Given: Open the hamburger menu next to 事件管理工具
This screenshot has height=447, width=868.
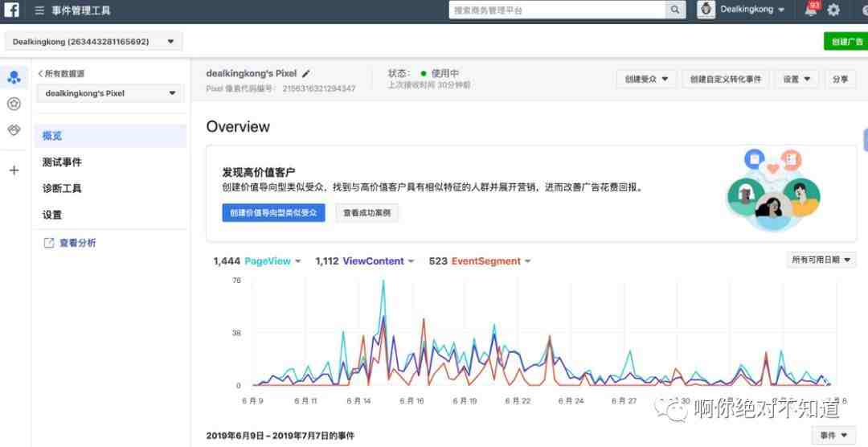Looking at the screenshot, I should [x=39, y=10].
